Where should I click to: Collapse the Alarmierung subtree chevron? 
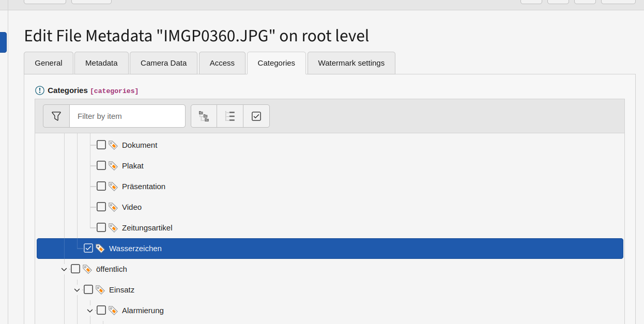pos(90,311)
